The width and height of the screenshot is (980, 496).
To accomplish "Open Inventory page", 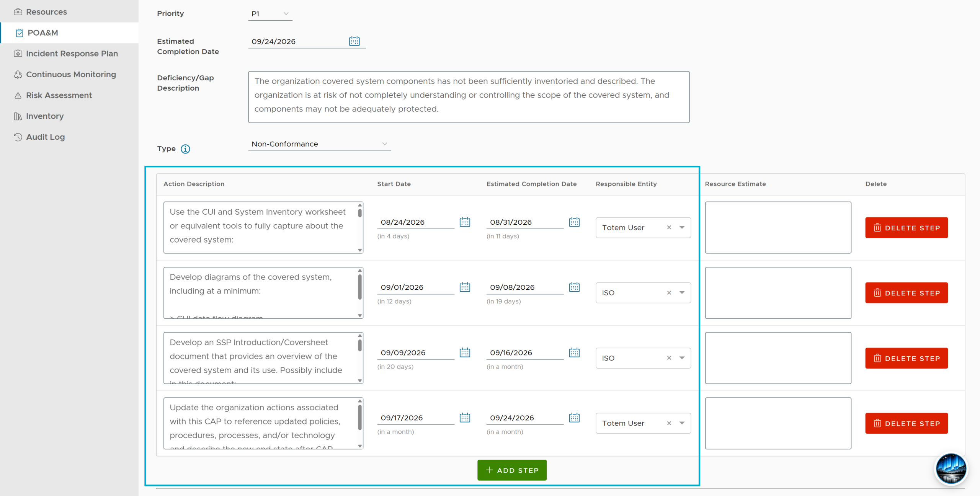I will pos(69,116).
